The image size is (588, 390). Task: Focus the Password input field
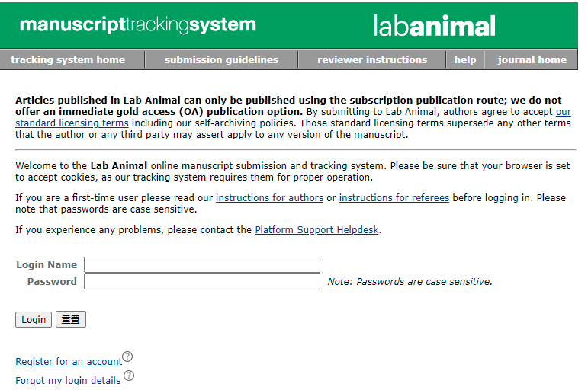pyautogui.click(x=202, y=282)
